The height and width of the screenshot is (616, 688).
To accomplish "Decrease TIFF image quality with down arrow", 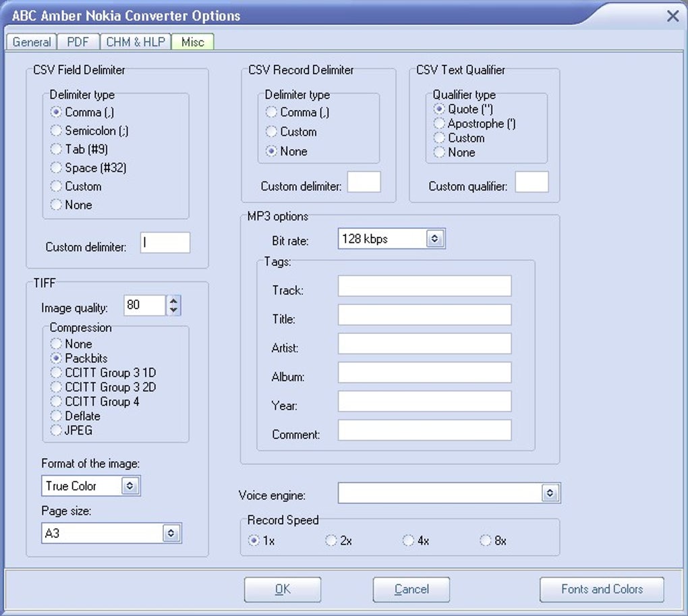I will tap(174, 310).
